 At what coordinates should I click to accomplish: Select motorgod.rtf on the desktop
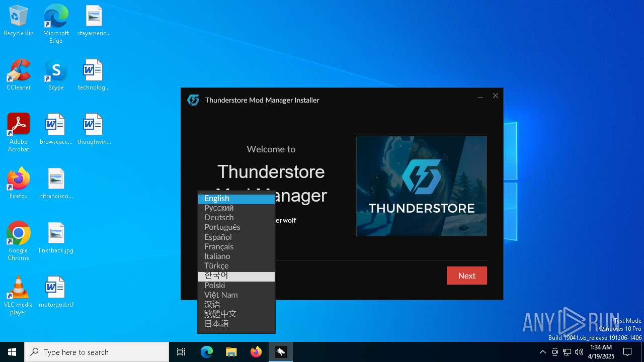point(56,293)
